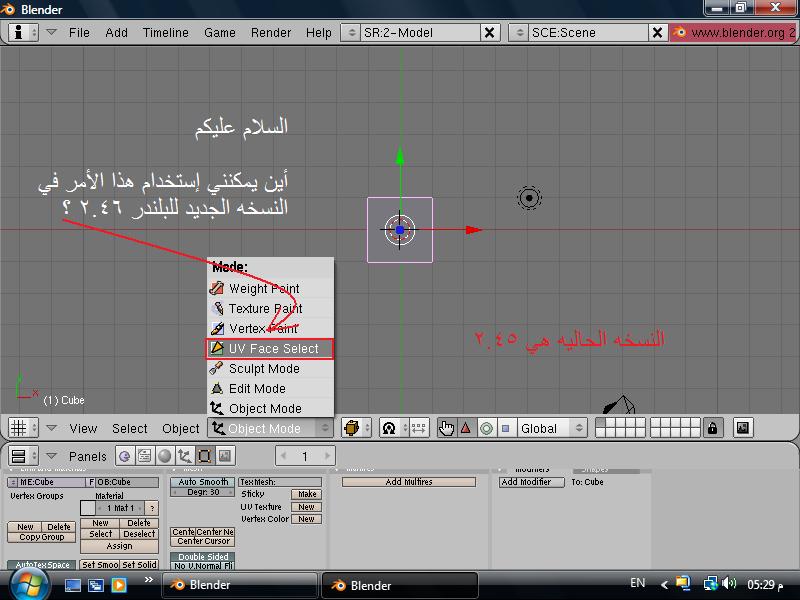Click the render this window icon

[x=743, y=428]
